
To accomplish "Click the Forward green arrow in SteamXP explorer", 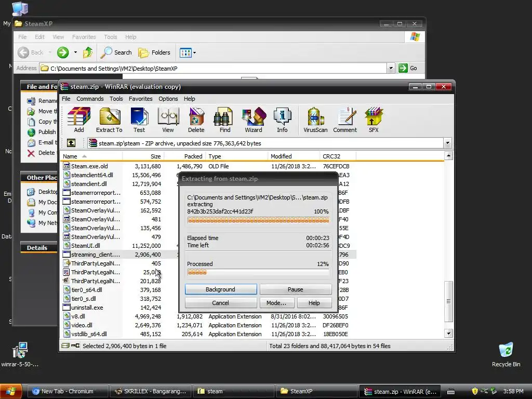I will click(63, 52).
